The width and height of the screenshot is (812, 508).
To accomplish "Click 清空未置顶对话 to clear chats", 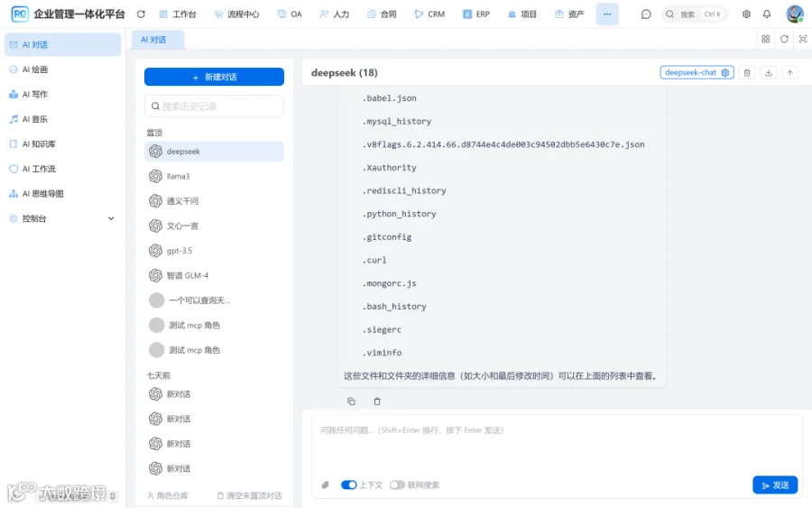I will tap(249, 495).
